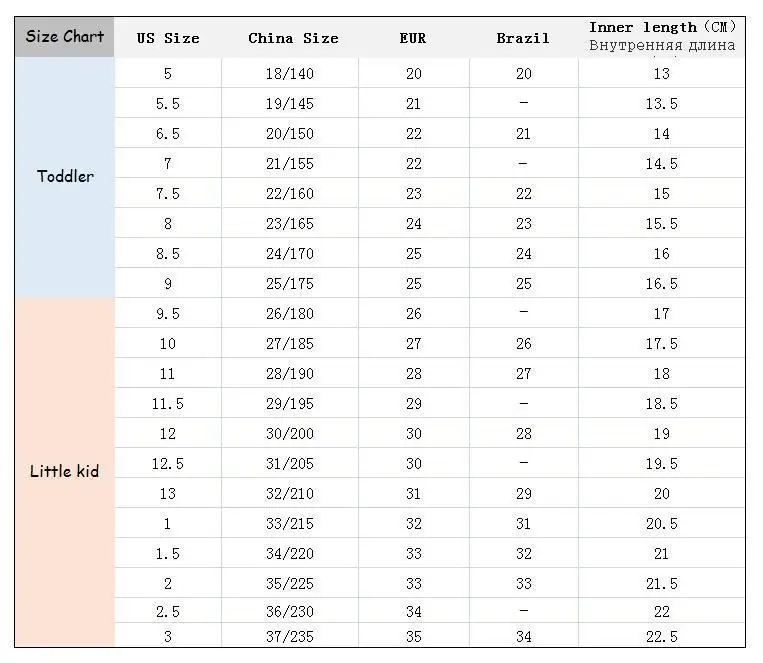This screenshot has width=763, height=663.
Task: Click the pink Little kid category cell
Action: pyautogui.click(x=65, y=472)
